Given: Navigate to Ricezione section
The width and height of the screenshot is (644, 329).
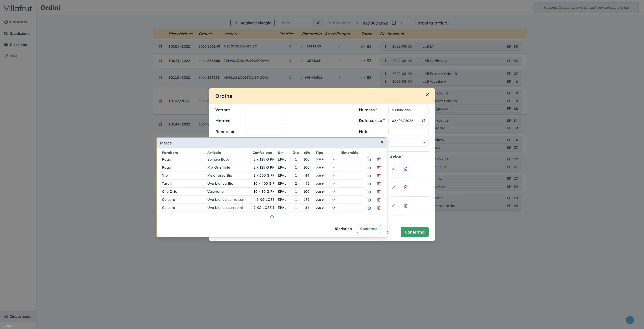Looking at the screenshot, I should 18,45.
